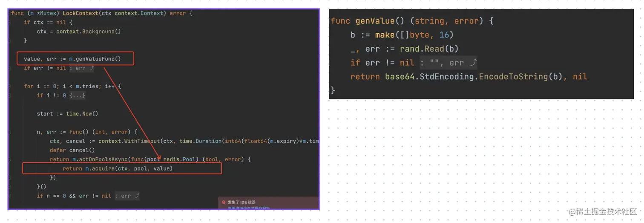Expand folded ': err' hint below the genValueFunc line
Image resolution: width=644 pixels, height=223 pixels.
pyautogui.click(x=82, y=68)
